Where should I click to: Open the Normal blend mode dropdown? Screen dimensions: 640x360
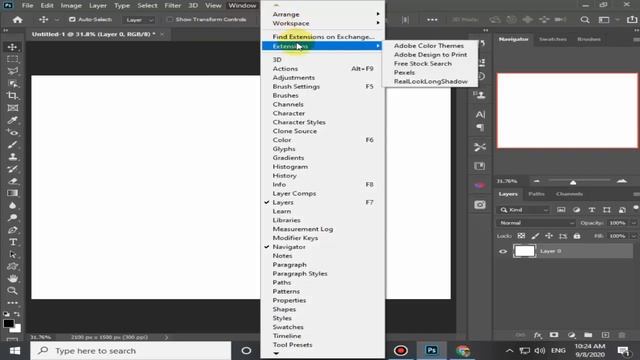536,223
